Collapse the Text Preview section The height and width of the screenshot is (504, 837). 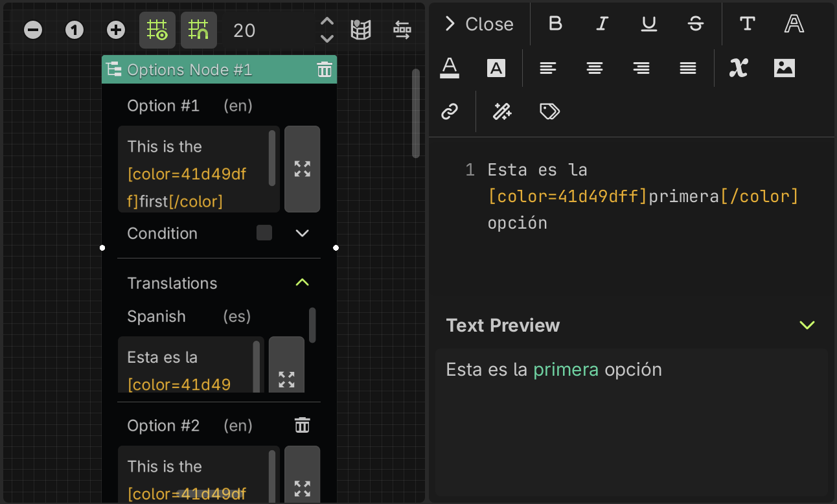click(807, 325)
